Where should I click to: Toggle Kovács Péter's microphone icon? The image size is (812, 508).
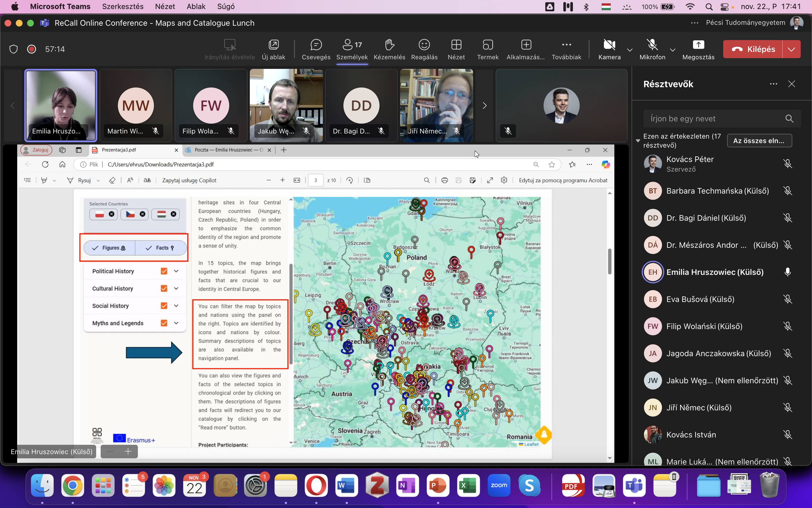click(x=787, y=164)
